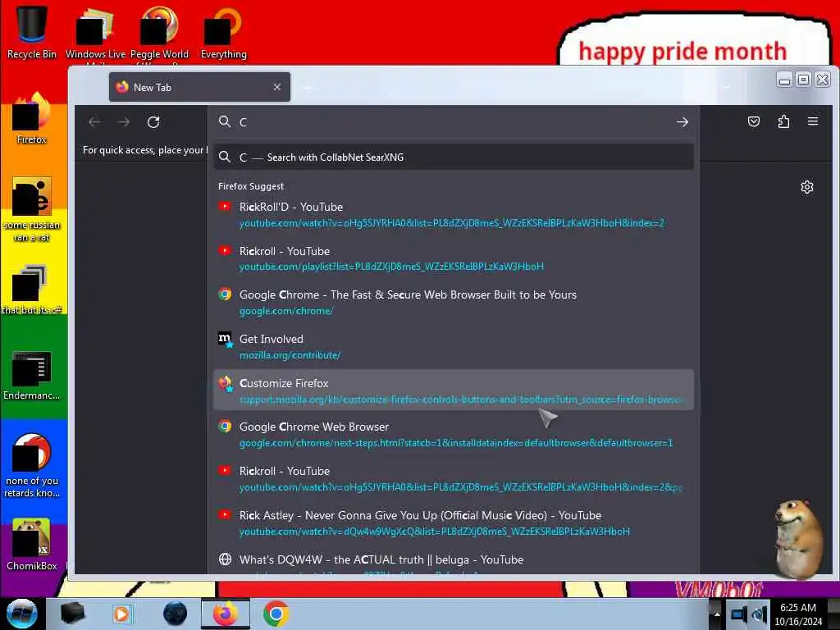
Task: Open Firefox desktop shortcut
Action: (32, 118)
